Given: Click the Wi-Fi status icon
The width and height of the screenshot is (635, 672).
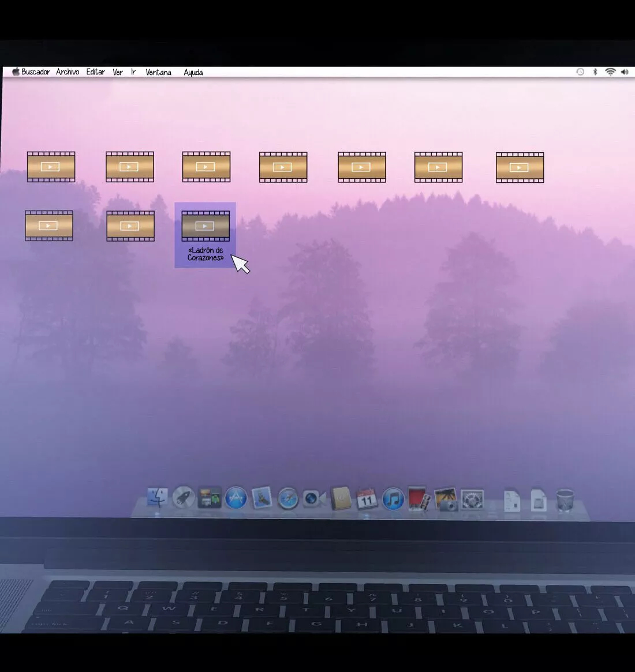Looking at the screenshot, I should pyautogui.click(x=610, y=72).
